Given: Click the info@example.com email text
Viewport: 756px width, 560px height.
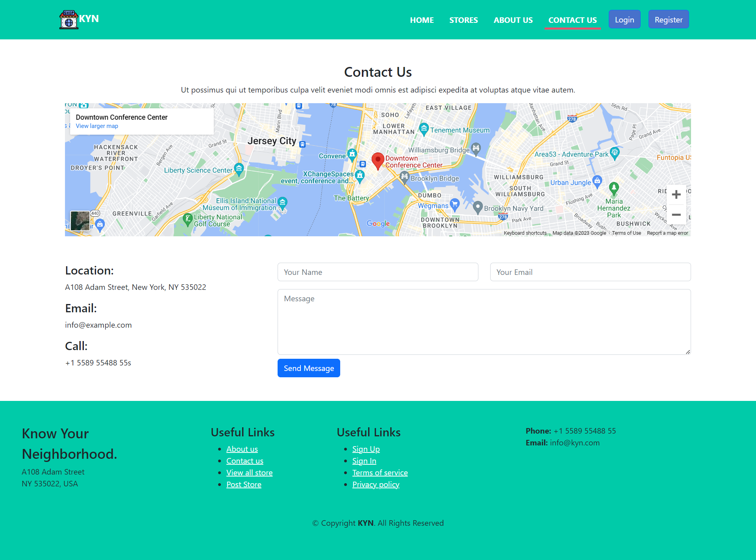Looking at the screenshot, I should pyautogui.click(x=98, y=325).
